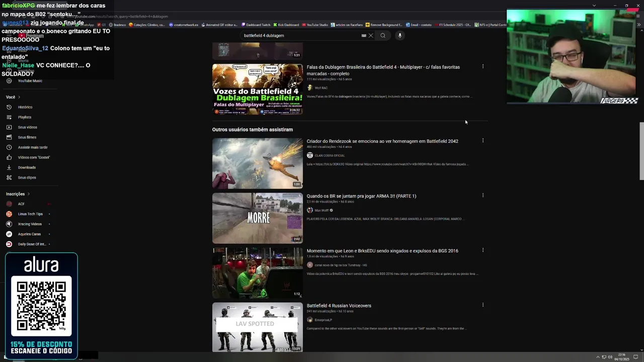Screen dimensions: 644x362
Task: Expand the Inscrições section chevron
Action: click(29, 194)
